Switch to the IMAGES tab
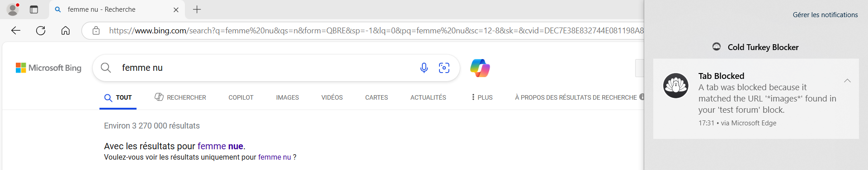The image size is (868, 170). (288, 97)
